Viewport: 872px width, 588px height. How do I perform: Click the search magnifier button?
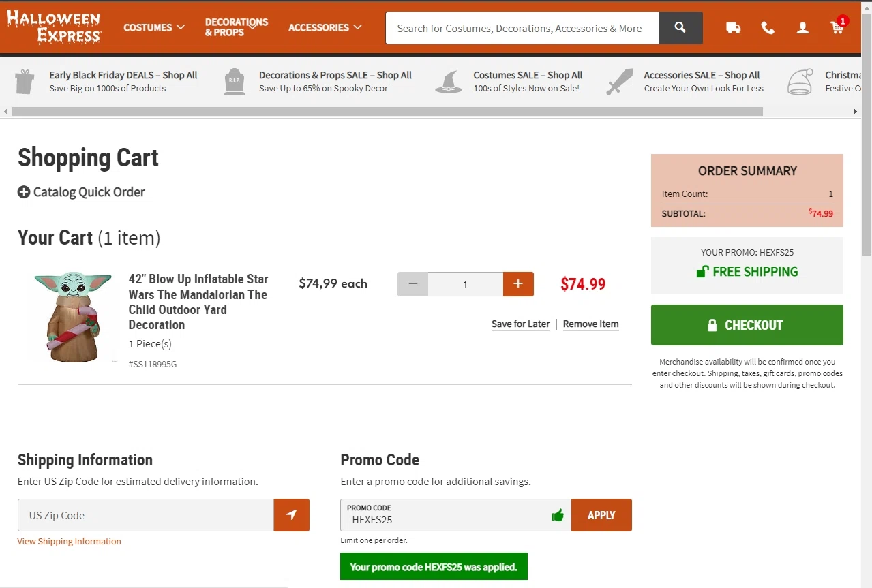pos(680,28)
